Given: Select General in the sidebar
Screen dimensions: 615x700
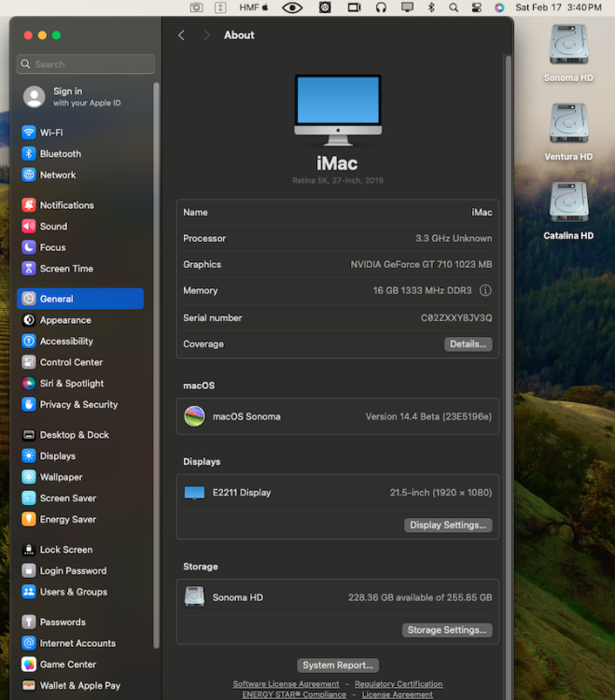Looking at the screenshot, I should [80, 299].
